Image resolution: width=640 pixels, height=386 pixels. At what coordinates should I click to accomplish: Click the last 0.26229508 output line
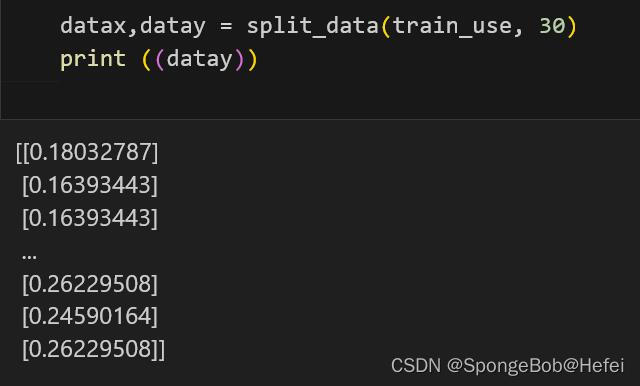click(93, 349)
